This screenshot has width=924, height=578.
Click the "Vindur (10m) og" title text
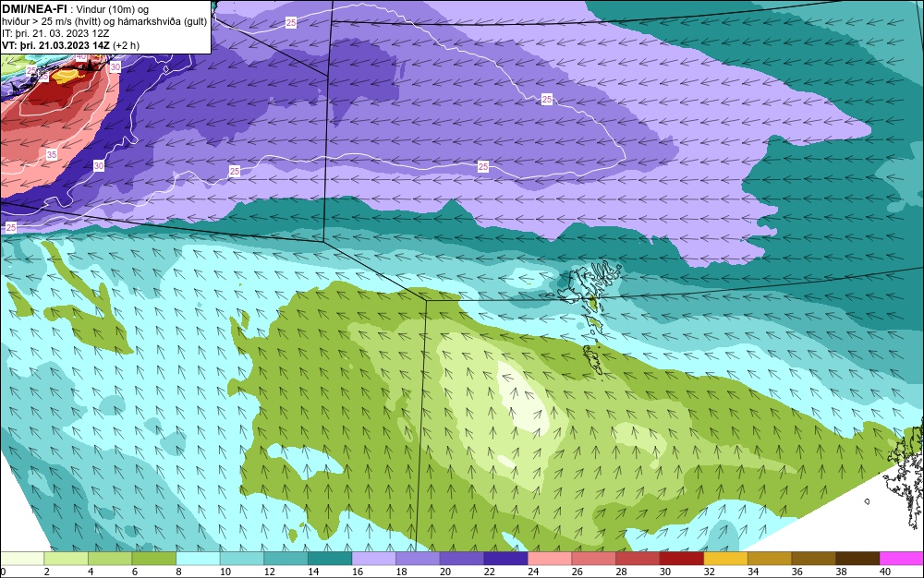[113, 9]
